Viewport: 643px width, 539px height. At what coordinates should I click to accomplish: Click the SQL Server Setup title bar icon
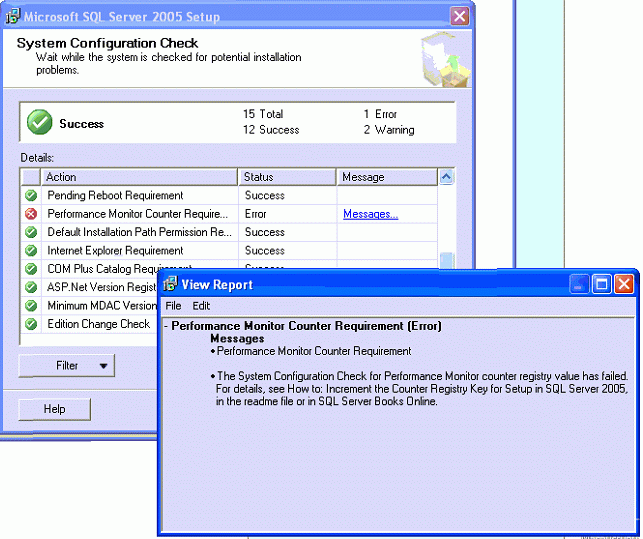(x=11, y=17)
